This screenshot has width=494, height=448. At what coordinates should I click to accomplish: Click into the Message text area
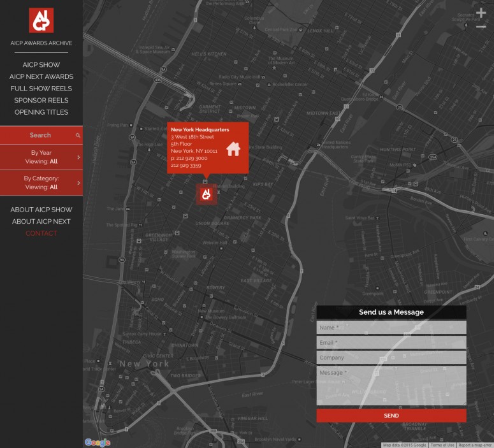point(391,386)
